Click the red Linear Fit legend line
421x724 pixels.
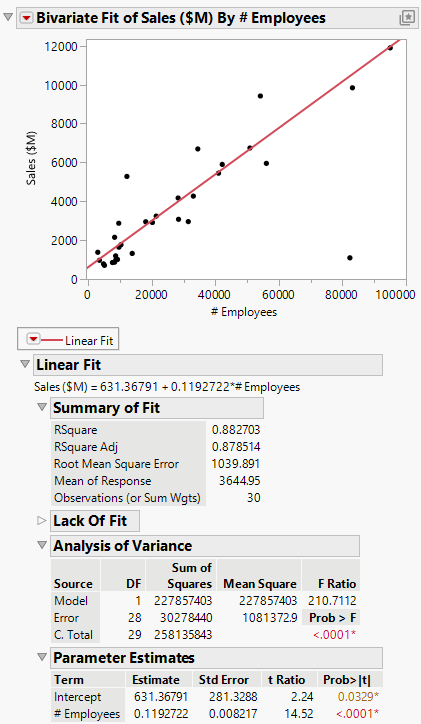pyautogui.click(x=52, y=340)
